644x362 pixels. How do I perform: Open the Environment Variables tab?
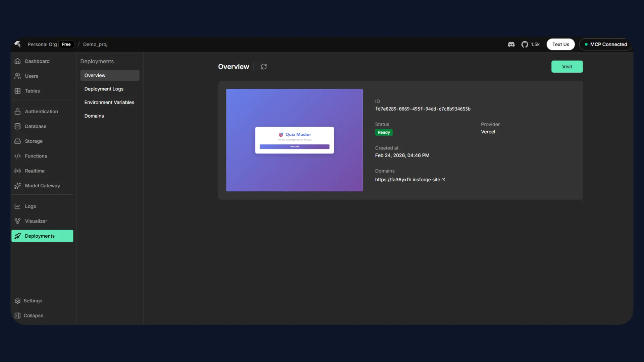109,102
